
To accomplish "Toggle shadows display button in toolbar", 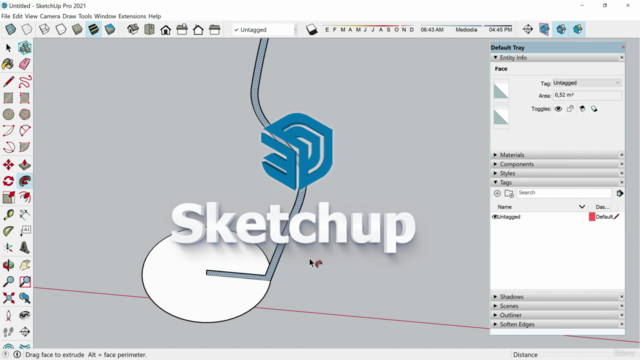I will [x=311, y=29].
